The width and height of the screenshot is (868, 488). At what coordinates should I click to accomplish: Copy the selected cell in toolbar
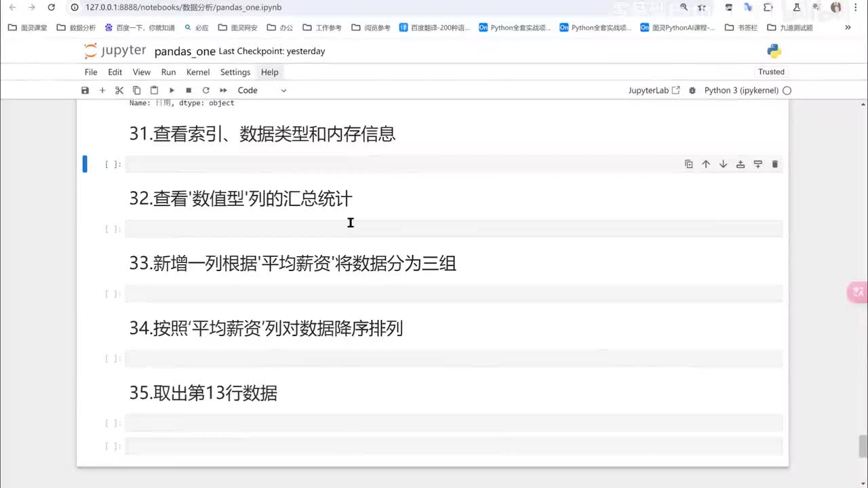point(136,90)
